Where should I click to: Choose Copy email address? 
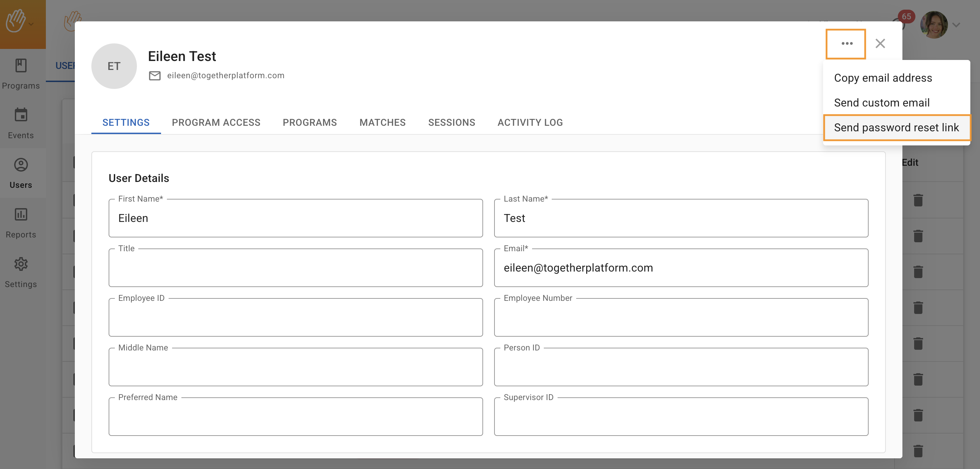[883, 78]
